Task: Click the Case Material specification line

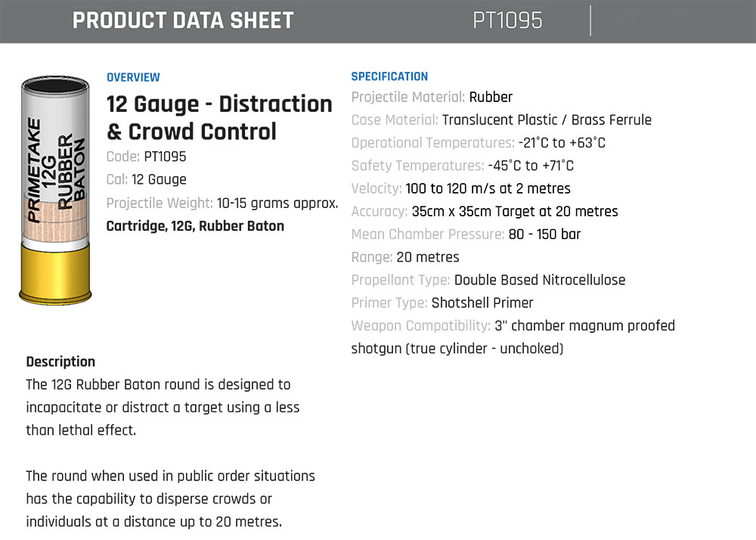Action: click(501, 119)
